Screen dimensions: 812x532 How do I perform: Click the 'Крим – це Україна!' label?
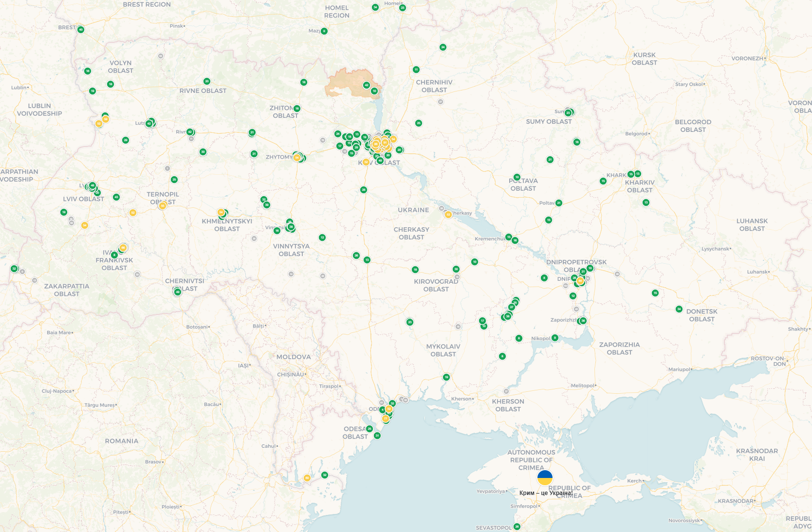[546, 493]
